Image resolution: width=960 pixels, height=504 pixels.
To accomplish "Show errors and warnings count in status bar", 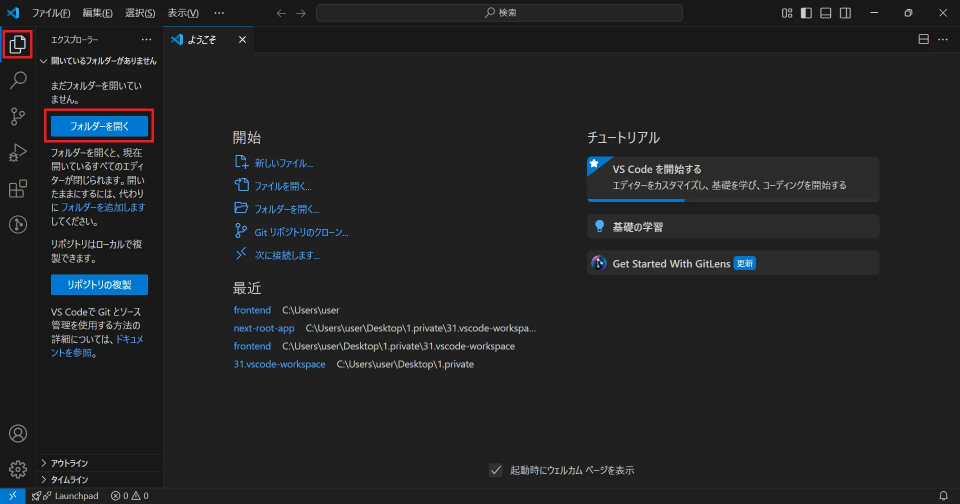I will [x=129, y=496].
